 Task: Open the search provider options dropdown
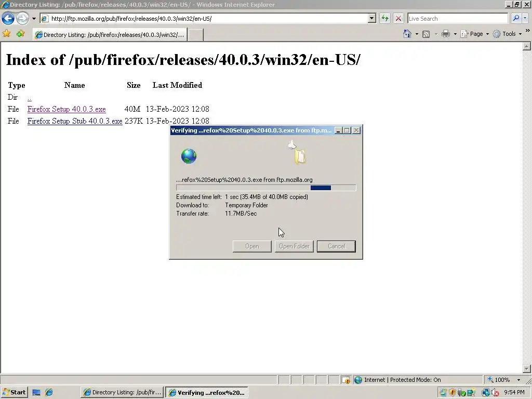(x=525, y=18)
